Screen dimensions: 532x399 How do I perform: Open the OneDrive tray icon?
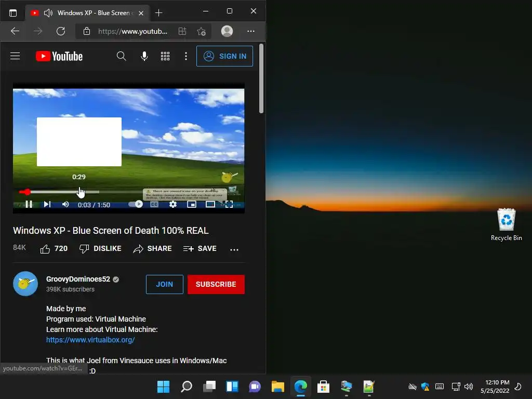(412, 387)
